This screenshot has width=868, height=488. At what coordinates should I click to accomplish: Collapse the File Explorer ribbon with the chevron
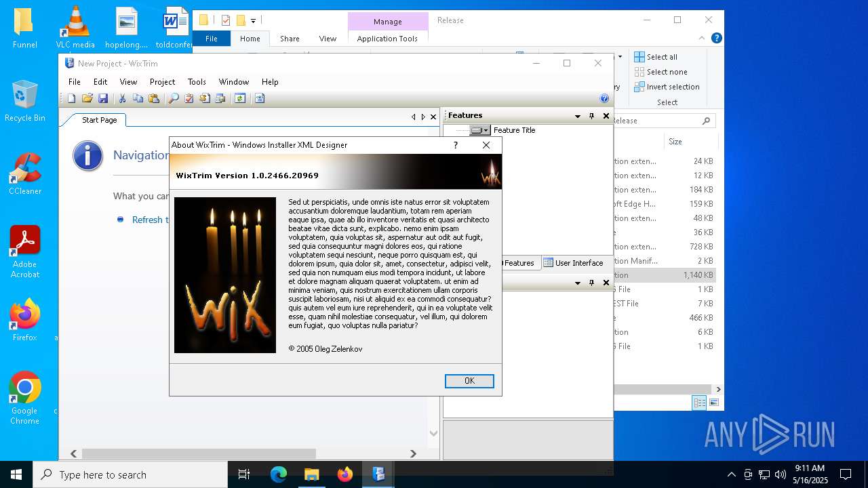pyautogui.click(x=702, y=39)
